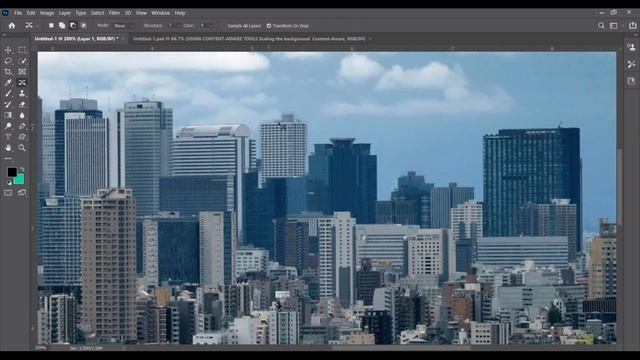Choose New selection mode in options bar

coord(51,26)
